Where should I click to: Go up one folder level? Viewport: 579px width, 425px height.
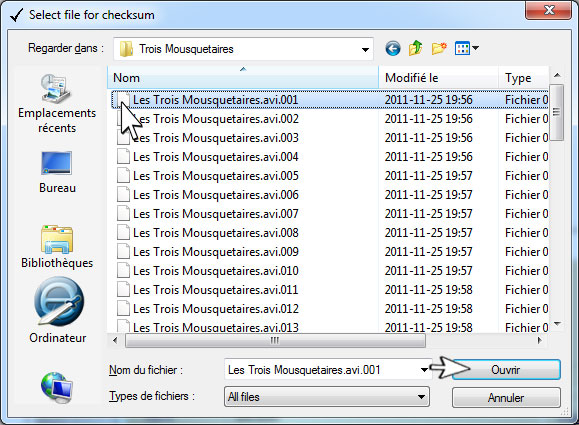coord(415,48)
